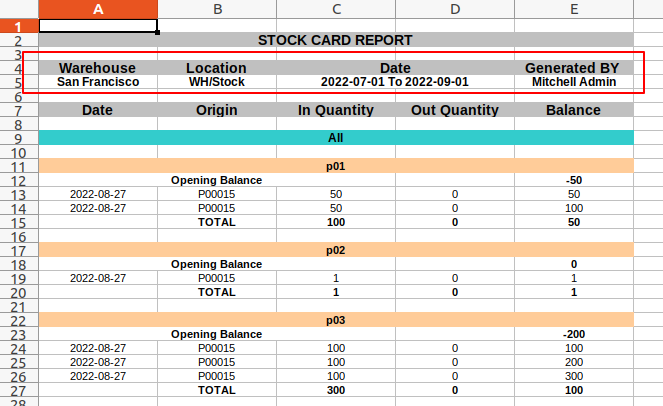Click the active cell A1
663x406 pixels.
click(98, 26)
